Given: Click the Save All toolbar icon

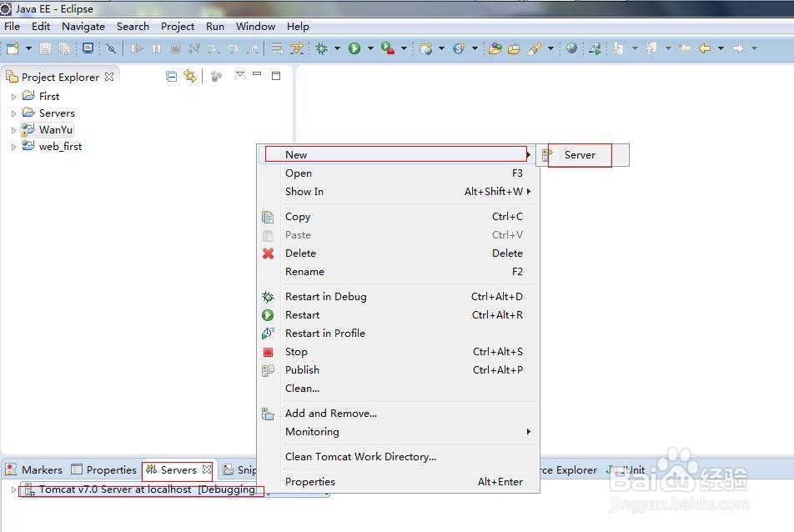Looking at the screenshot, I should tap(64, 48).
